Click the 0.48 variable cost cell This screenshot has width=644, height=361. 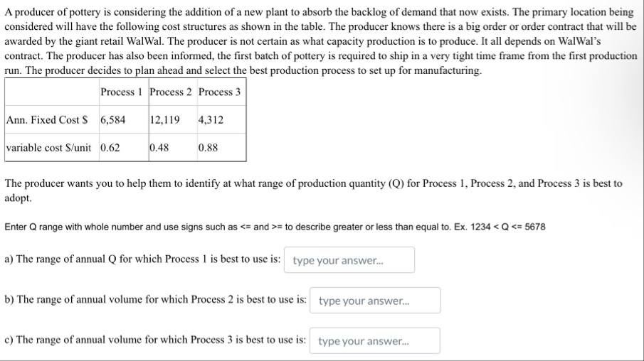point(172,148)
